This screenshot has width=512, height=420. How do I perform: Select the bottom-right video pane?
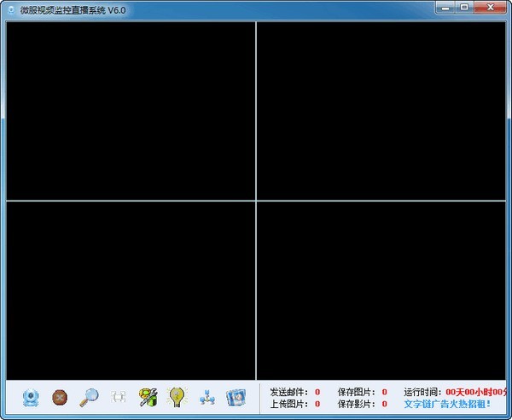pyautogui.click(x=381, y=290)
